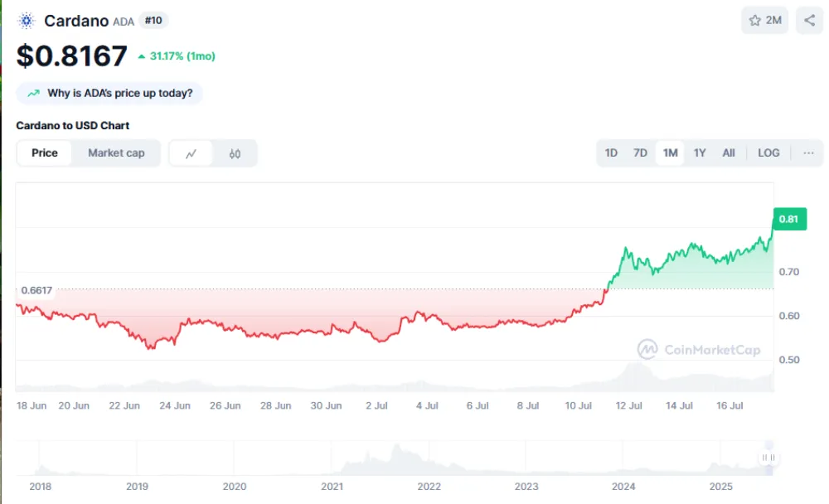Switch to candlestick chart icon

click(235, 153)
